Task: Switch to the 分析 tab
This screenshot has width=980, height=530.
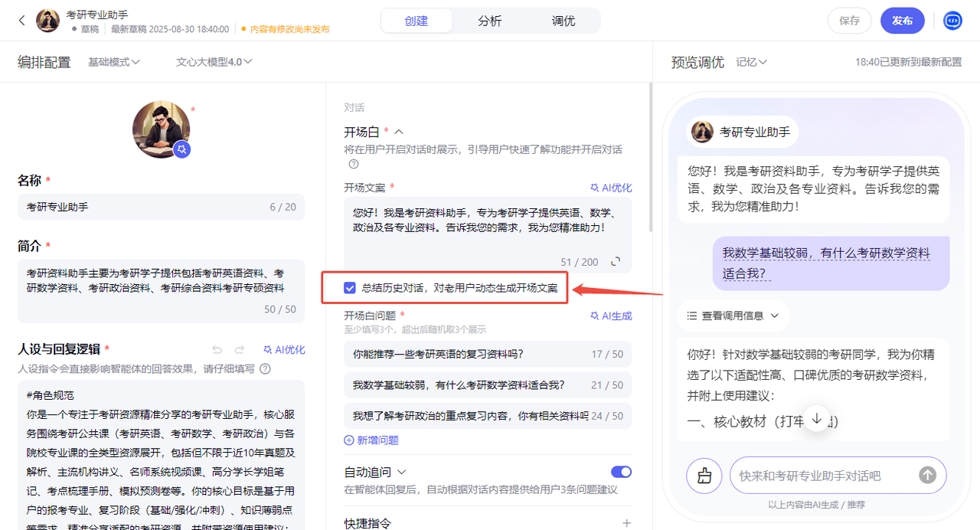Action: tap(490, 21)
